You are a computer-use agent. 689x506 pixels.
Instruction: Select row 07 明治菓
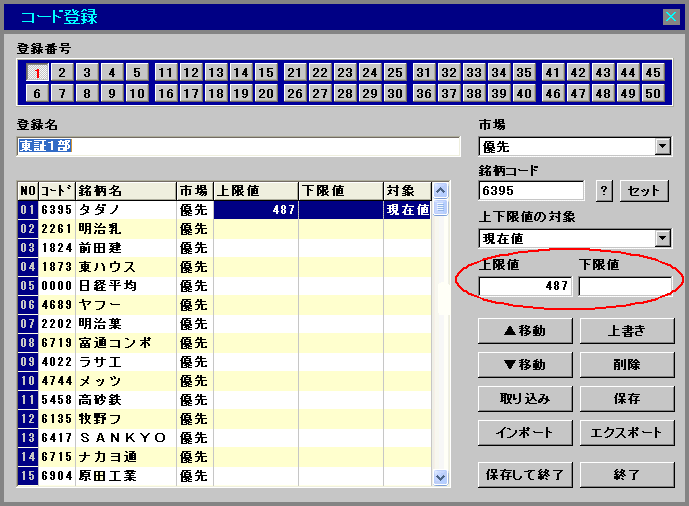tap(224, 324)
